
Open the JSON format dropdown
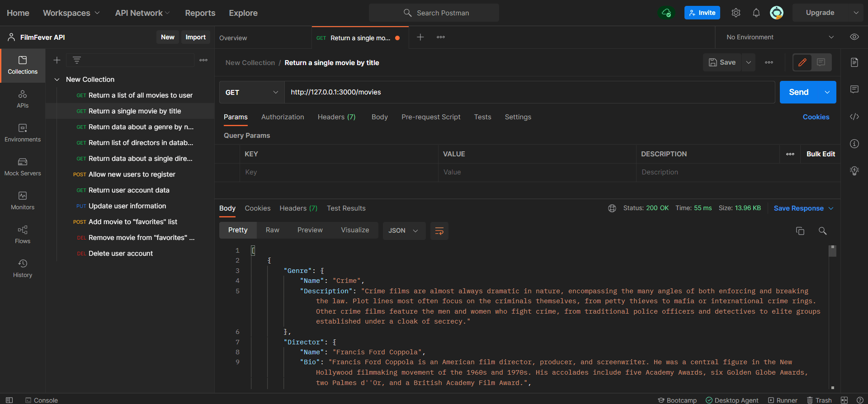tap(404, 230)
